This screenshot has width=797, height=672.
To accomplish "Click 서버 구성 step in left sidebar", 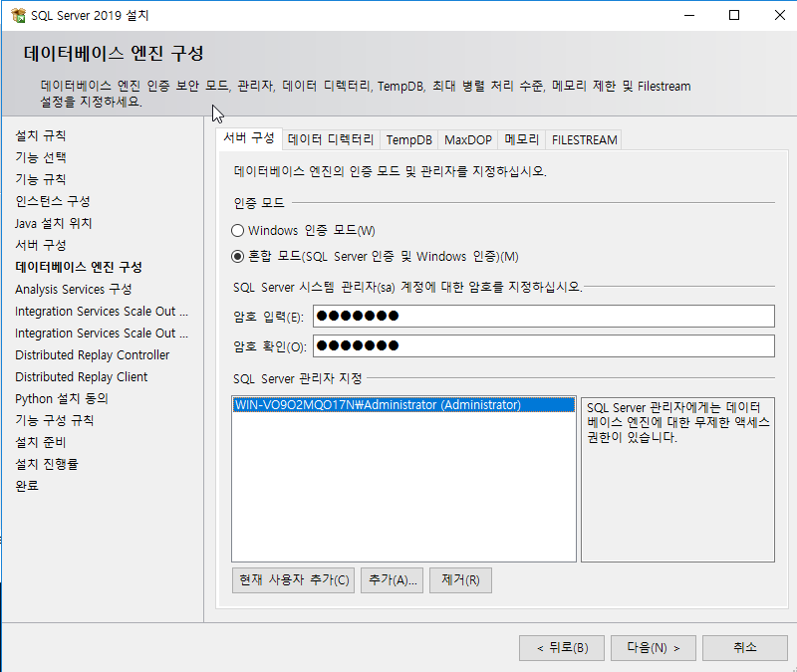I will click(41, 245).
